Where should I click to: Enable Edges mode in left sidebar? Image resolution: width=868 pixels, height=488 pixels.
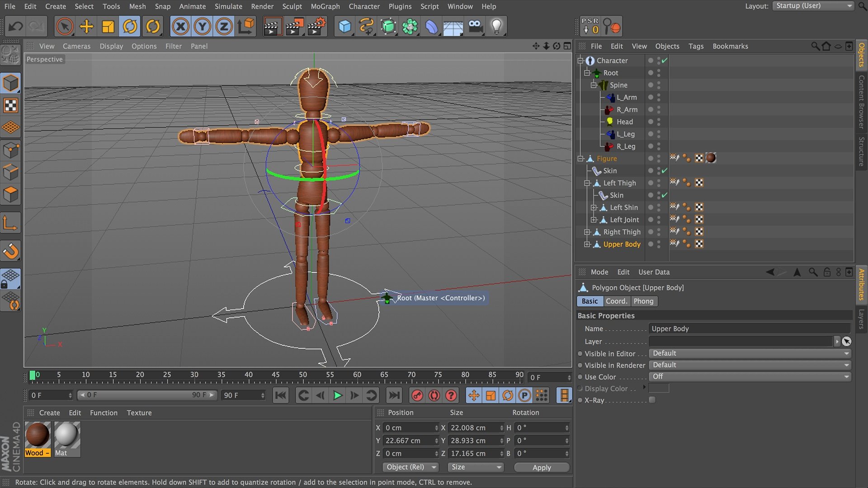click(11, 172)
